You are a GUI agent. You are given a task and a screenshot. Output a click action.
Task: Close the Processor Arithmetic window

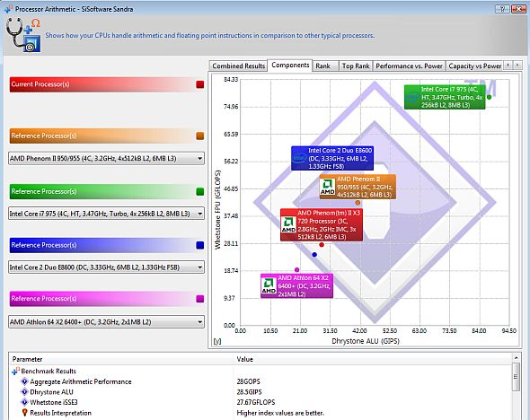coord(518,9)
